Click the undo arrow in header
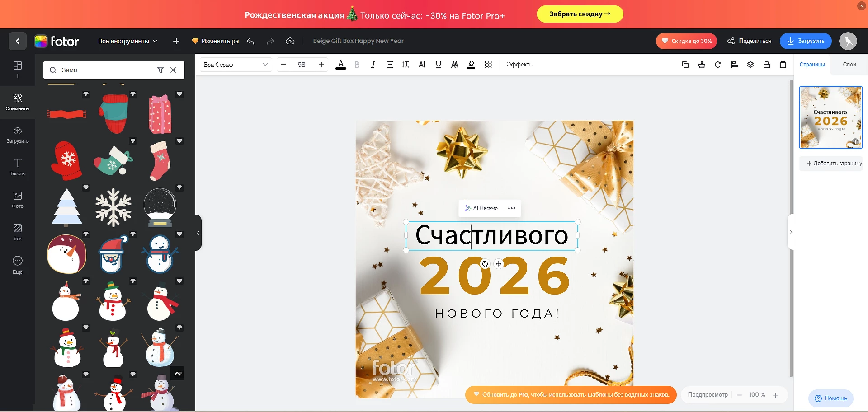The width and height of the screenshot is (868, 412). 250,41
